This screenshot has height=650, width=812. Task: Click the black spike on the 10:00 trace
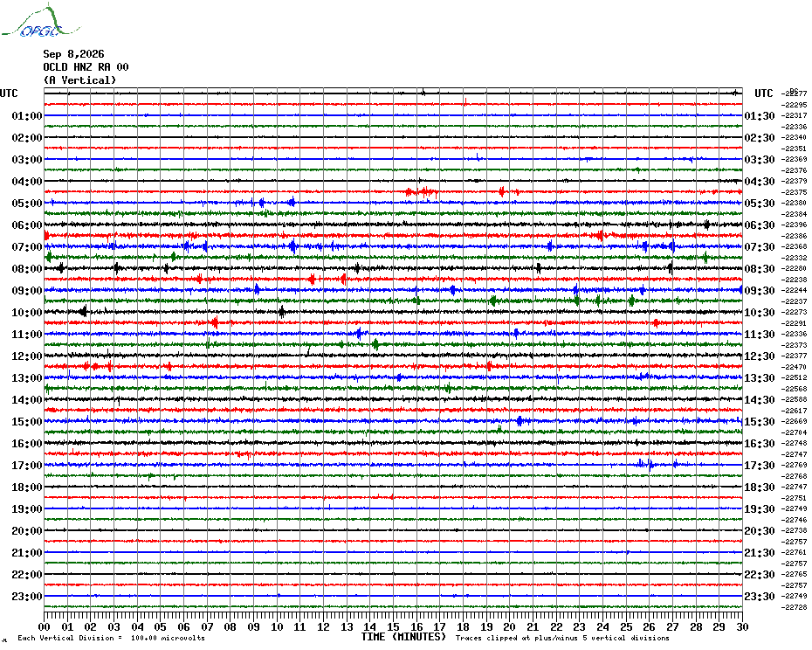click(83, 312)
